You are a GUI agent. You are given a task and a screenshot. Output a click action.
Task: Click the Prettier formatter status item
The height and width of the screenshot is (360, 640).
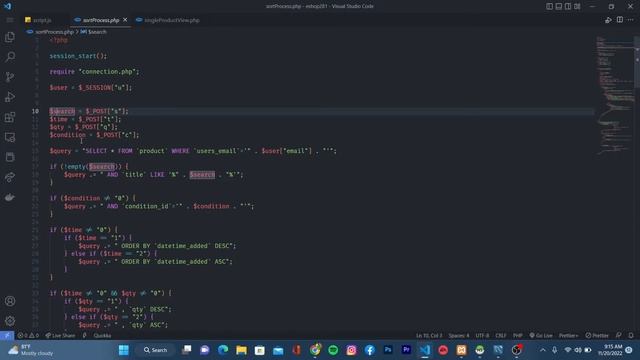597,336
